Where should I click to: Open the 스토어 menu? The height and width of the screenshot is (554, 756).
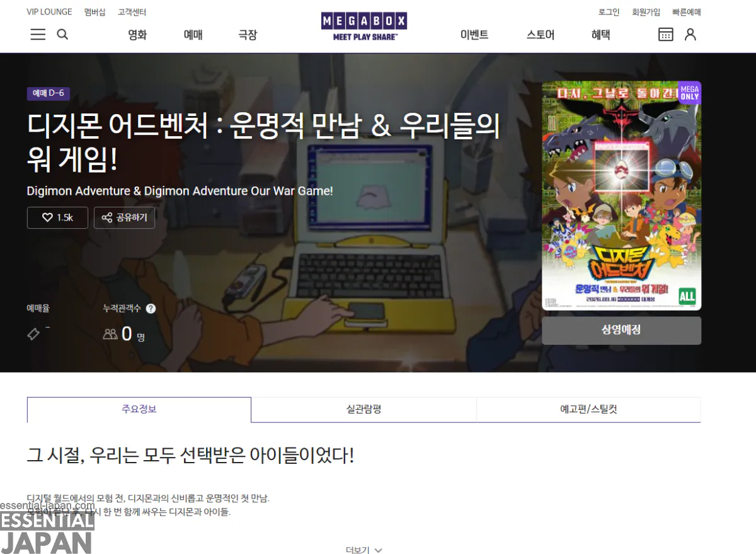click(x=541, y=35)
